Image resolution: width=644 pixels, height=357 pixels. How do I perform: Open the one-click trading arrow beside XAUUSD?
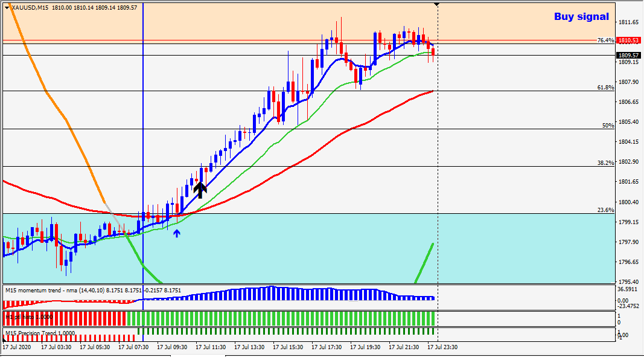pos(7,7)
